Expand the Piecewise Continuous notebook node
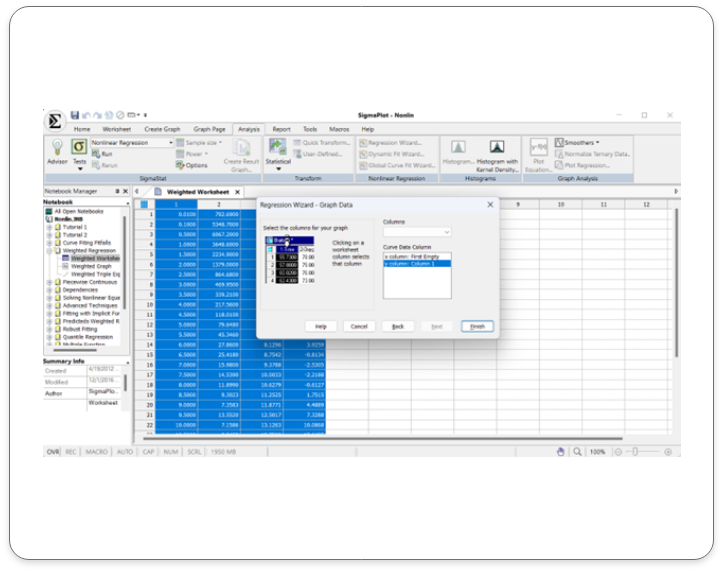The image size is (723, 572). [x=50, y=282]
